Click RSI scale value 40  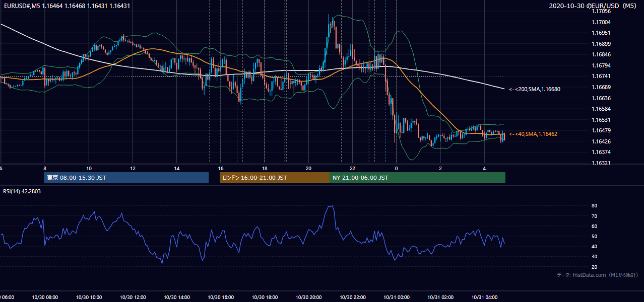(x=595, y=246)
